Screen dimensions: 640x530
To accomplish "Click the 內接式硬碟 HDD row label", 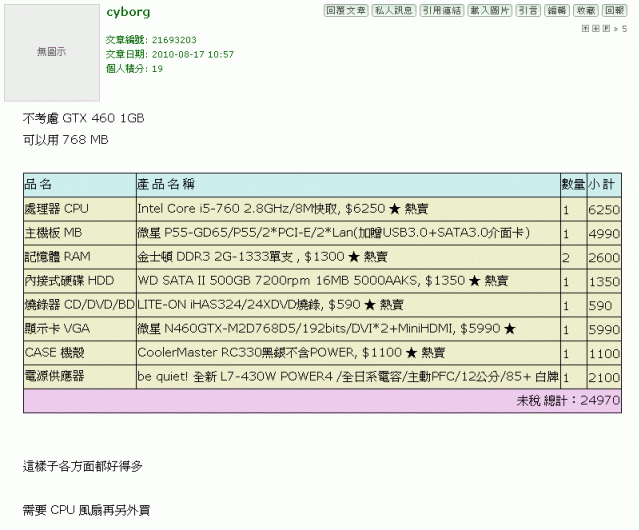I will click(x=80, y=281).
